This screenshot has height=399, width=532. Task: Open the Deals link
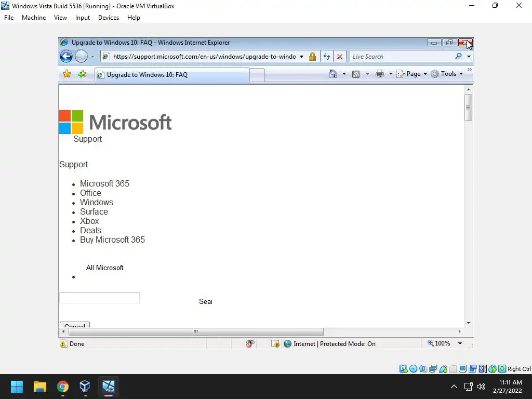[x=90, y=230]
